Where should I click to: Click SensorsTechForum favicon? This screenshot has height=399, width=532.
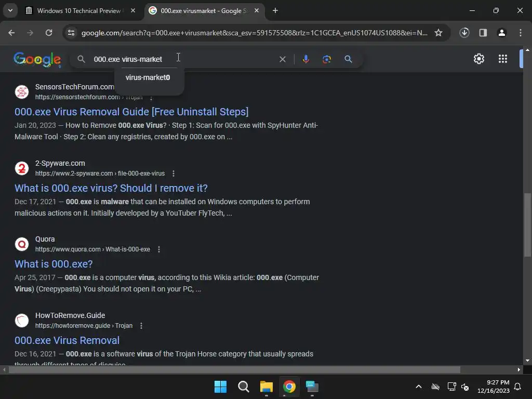click(22, 92)
